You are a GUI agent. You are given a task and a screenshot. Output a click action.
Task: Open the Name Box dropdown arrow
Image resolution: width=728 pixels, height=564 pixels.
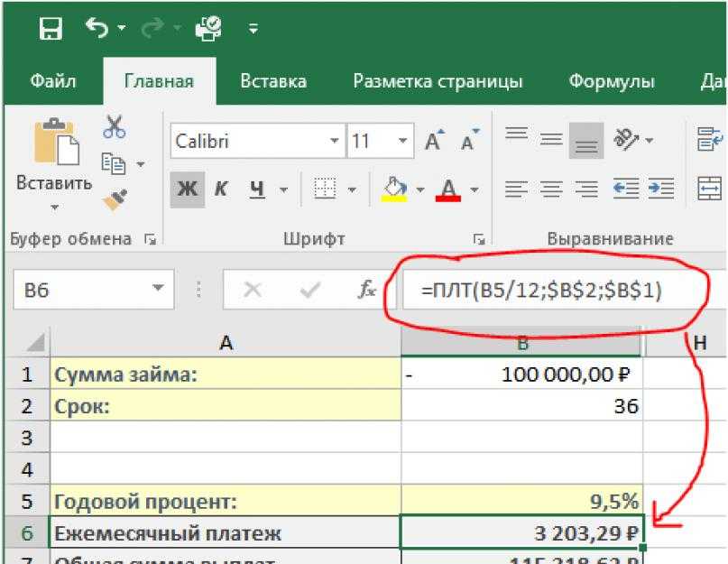[159, 288]
